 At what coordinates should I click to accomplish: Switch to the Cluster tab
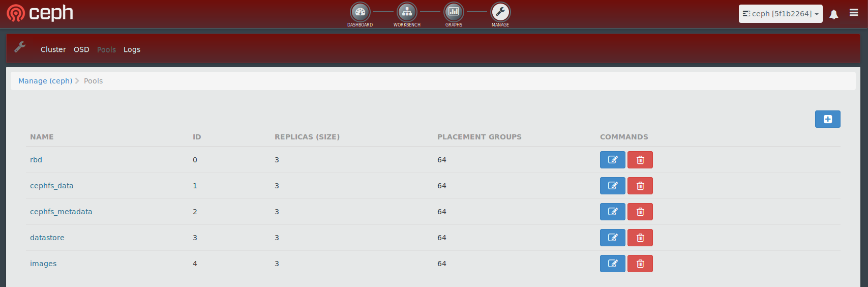point(53,49)
